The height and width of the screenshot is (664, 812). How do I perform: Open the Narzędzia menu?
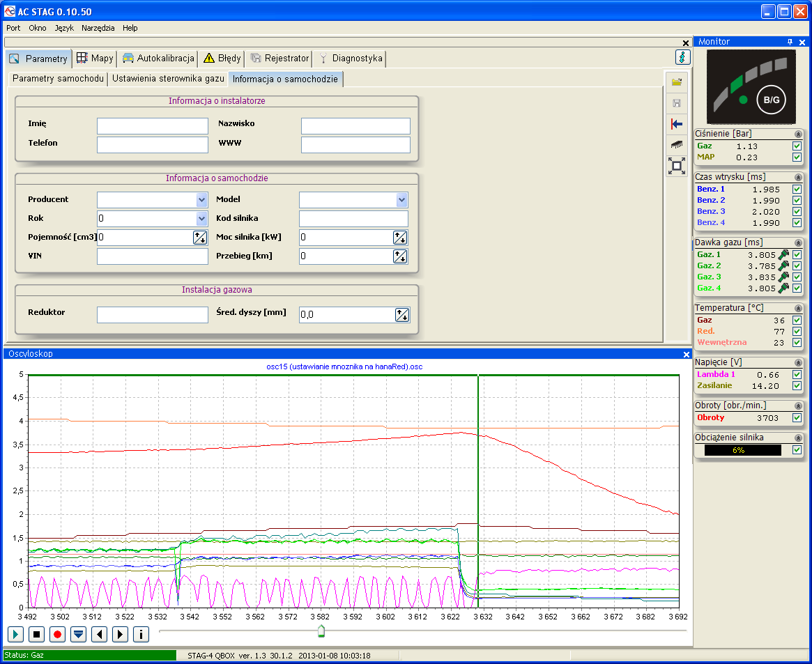point(98,28)
